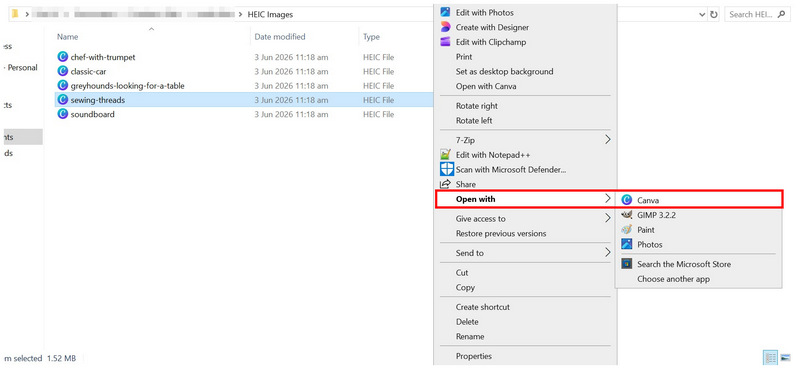Click the search magnifier icon

[781, 14]
